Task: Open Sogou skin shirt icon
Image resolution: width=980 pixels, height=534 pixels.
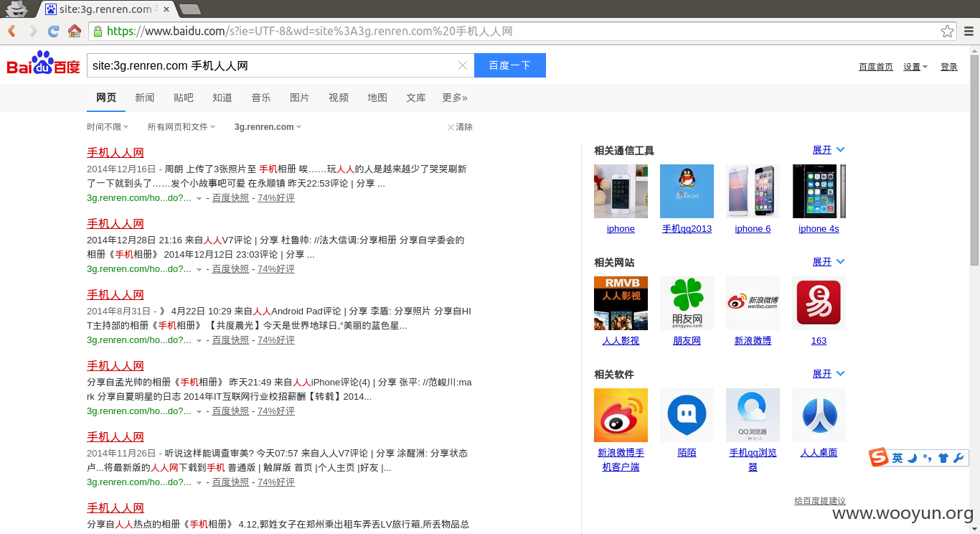Action: coord(943,458)
